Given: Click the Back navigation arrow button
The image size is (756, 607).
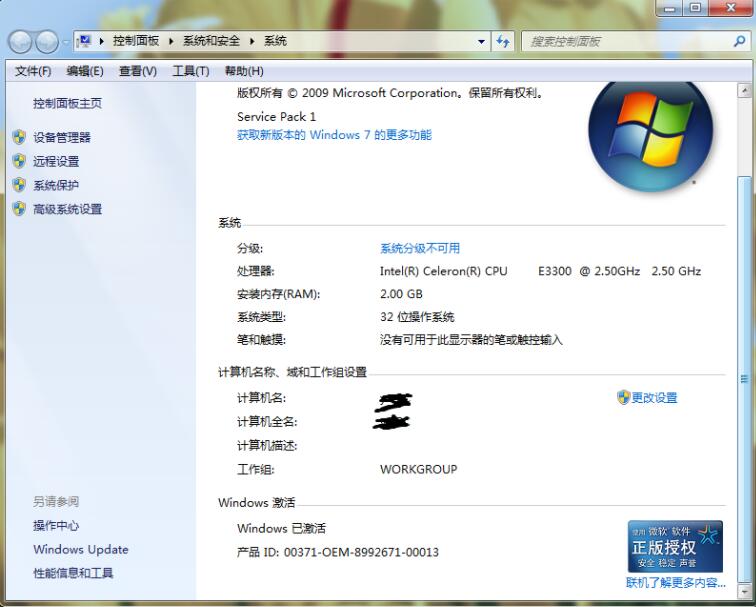Looking at the screenshot, I should (21, 42).
